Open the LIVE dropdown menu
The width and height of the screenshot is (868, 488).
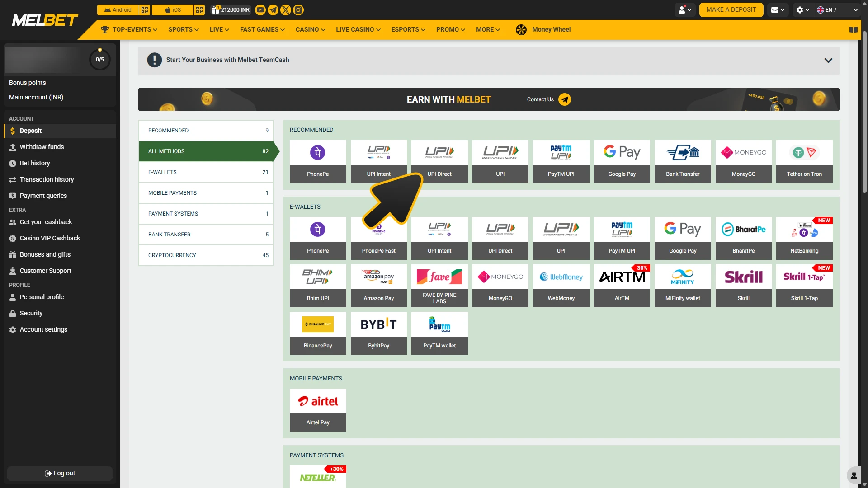[219, 30]
